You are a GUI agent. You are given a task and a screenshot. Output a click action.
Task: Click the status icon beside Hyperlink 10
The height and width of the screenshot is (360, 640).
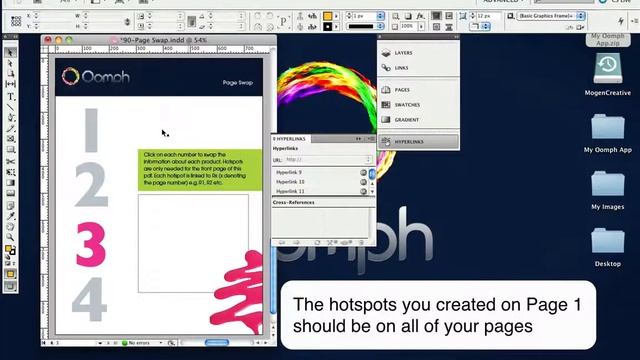pyautogui.click(x=363, y=182)
